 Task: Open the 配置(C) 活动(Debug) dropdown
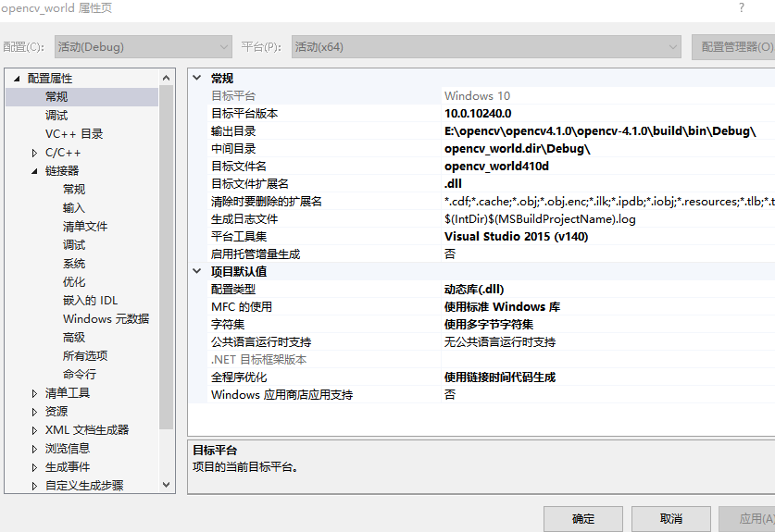pos(143,47)
